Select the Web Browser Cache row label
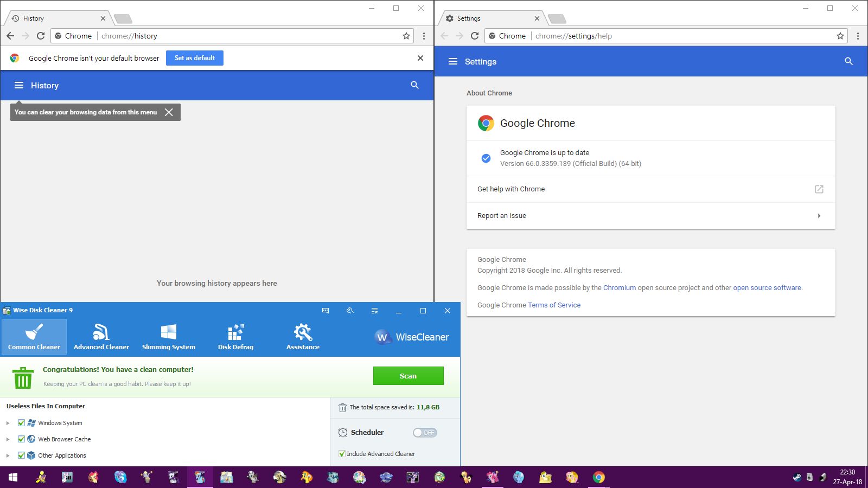868x488 pixels. [65, 439]
